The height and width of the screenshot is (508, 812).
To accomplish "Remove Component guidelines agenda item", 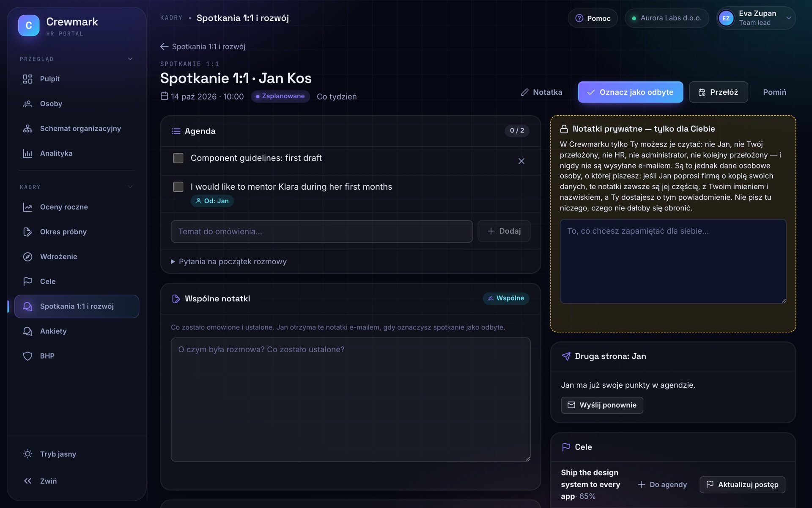I will [521, 161].
